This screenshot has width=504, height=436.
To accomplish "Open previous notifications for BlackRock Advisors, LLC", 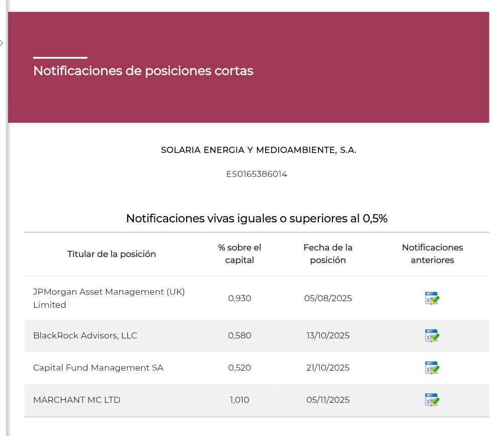I will [432, 335].
